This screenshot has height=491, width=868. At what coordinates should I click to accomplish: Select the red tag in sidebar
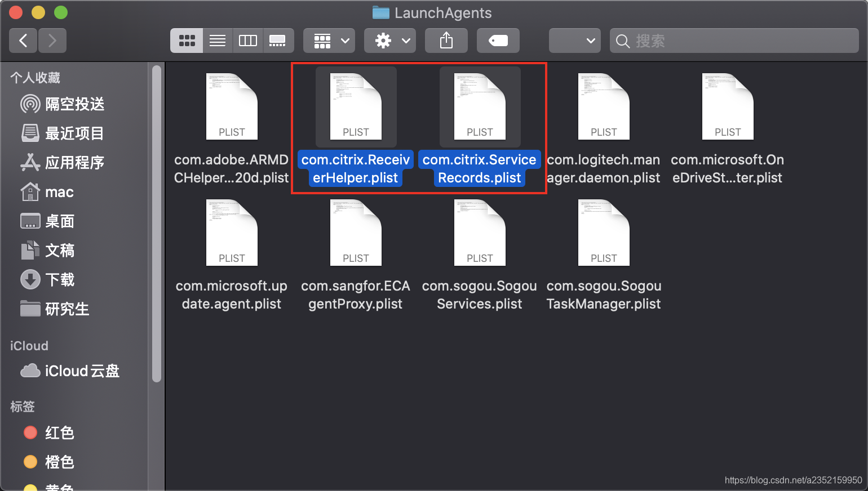click(59, 433)
